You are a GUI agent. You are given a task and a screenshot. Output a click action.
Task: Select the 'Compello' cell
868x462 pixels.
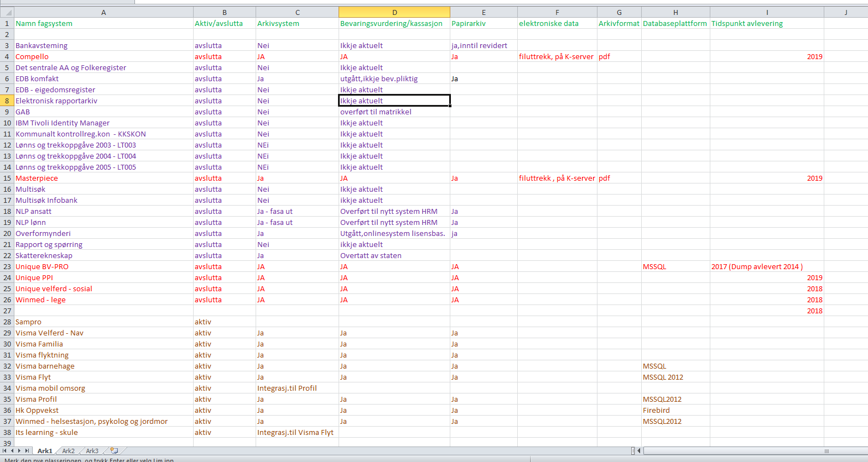click(103, 56)
